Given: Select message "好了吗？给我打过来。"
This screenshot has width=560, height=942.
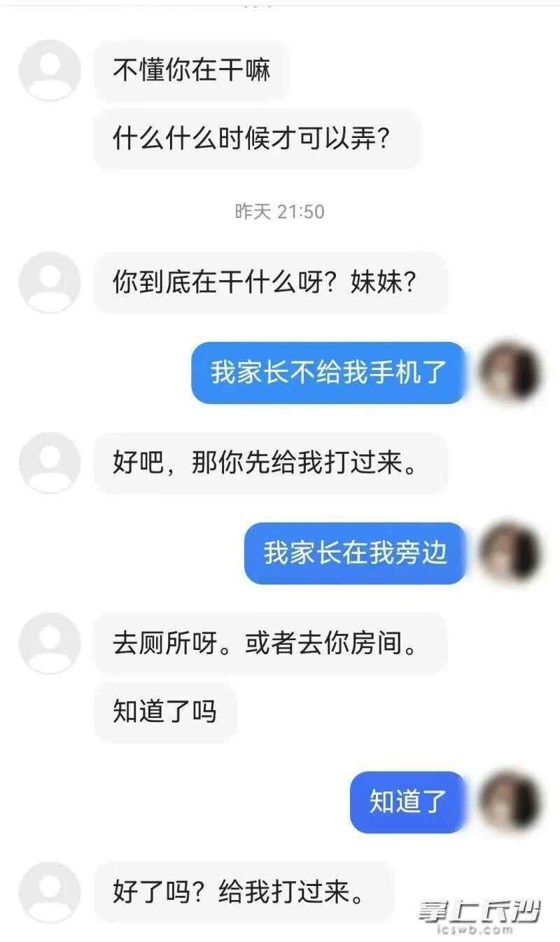Looking at the screenshot, I should 244,892.
